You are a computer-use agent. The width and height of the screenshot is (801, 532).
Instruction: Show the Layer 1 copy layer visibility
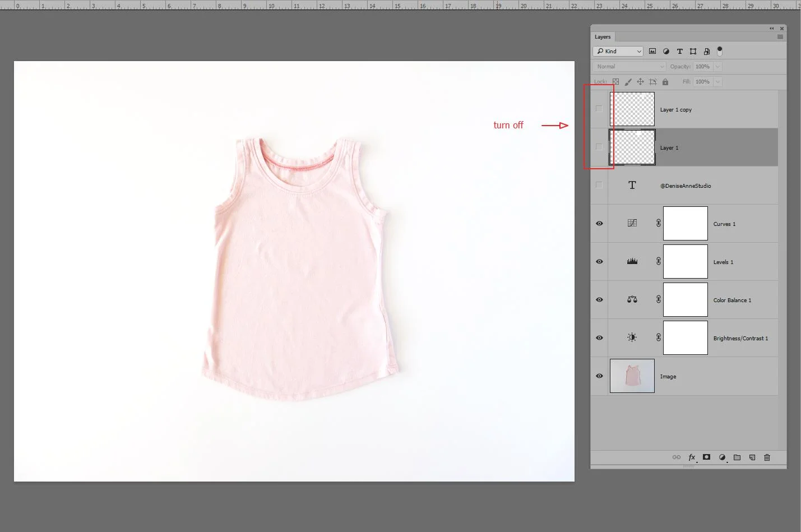599,108
